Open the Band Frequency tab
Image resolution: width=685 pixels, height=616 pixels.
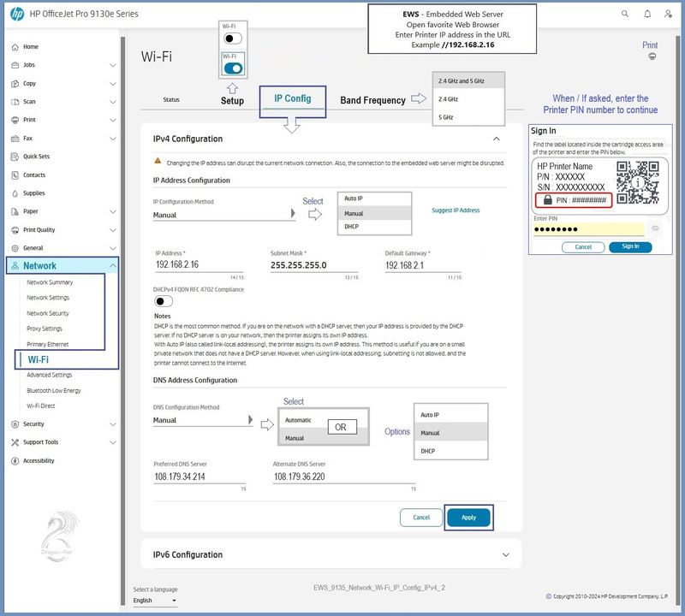372,100
